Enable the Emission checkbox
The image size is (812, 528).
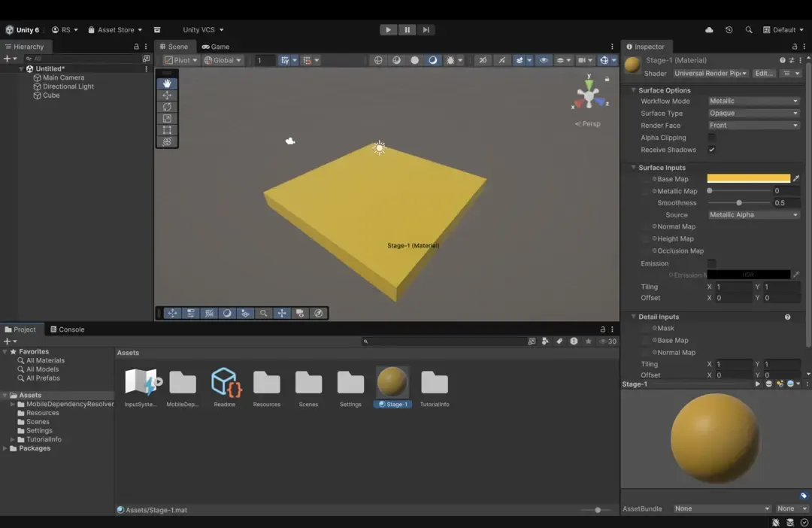pos(711,263)
